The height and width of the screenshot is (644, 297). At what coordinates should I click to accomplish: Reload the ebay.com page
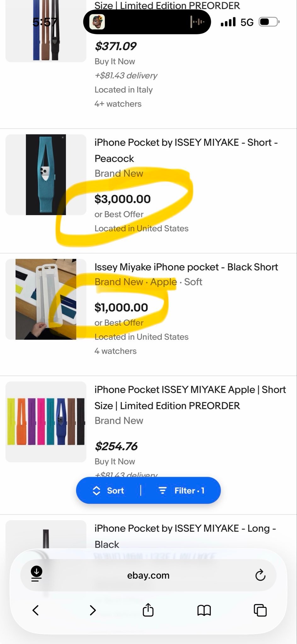[x=260, y=575]
